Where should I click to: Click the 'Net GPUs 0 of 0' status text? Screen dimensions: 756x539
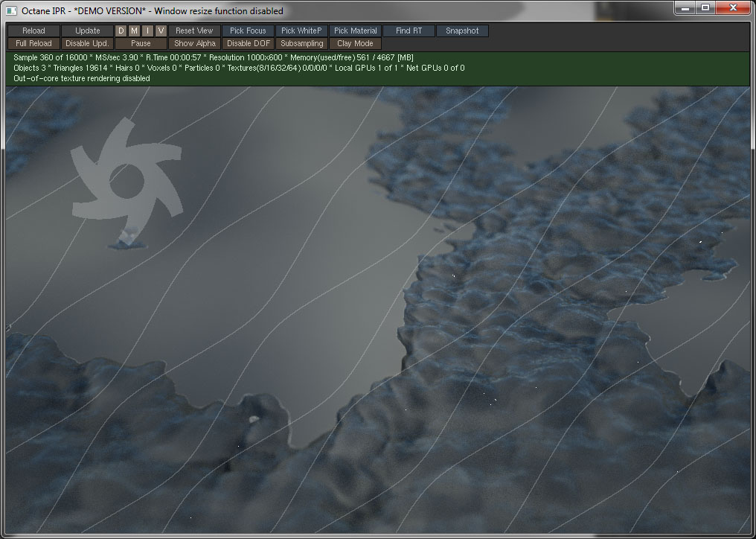(x=436, y=68)
